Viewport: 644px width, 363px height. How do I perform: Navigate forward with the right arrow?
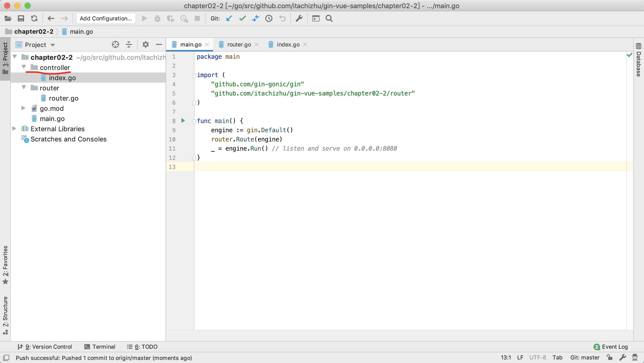pos(64,18)
